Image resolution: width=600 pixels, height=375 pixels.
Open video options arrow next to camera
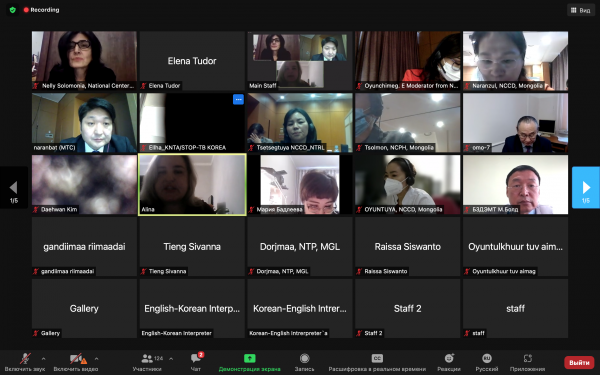[x=96, y=359]
